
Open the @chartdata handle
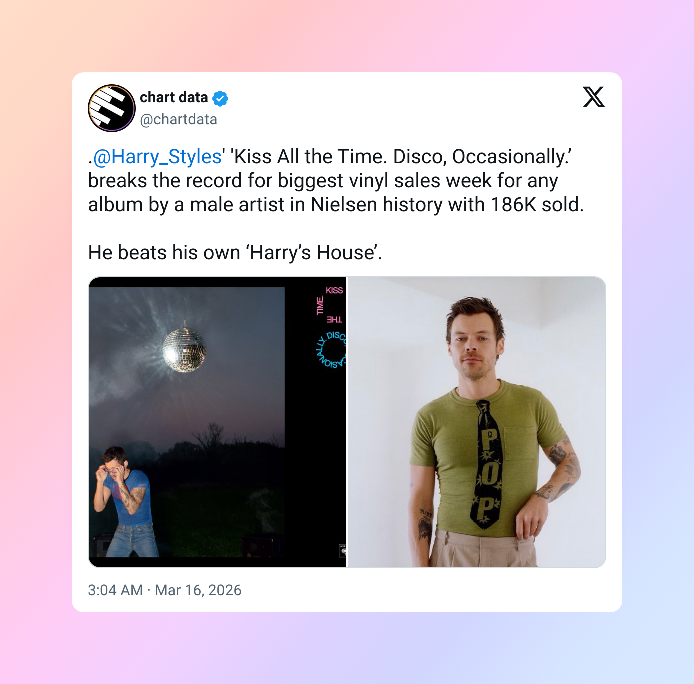coord(178,120)
